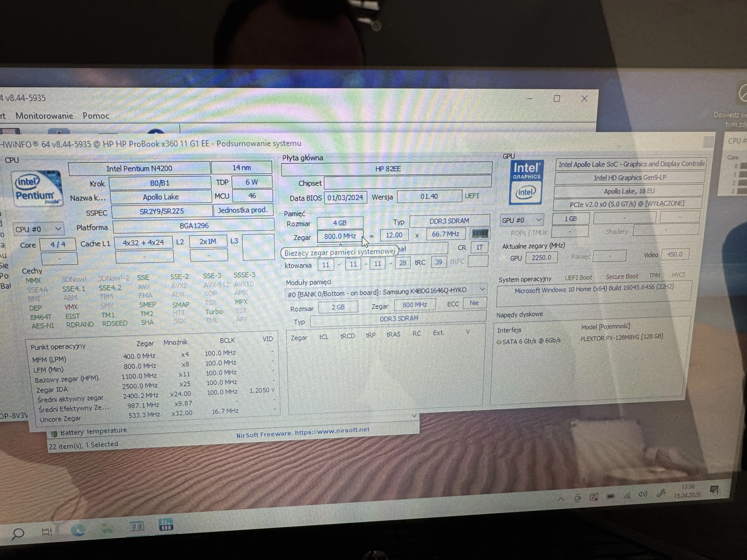Click the Intel Graphics logo
Image resolution: width=747 pixels, height=560 pixels.
point(526,182)
